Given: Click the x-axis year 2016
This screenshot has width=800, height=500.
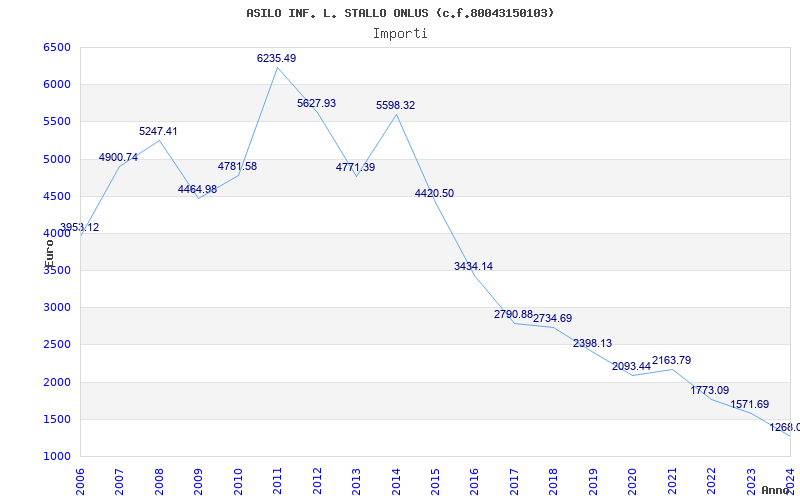Looking at the screenshot, I should (474, 481).
